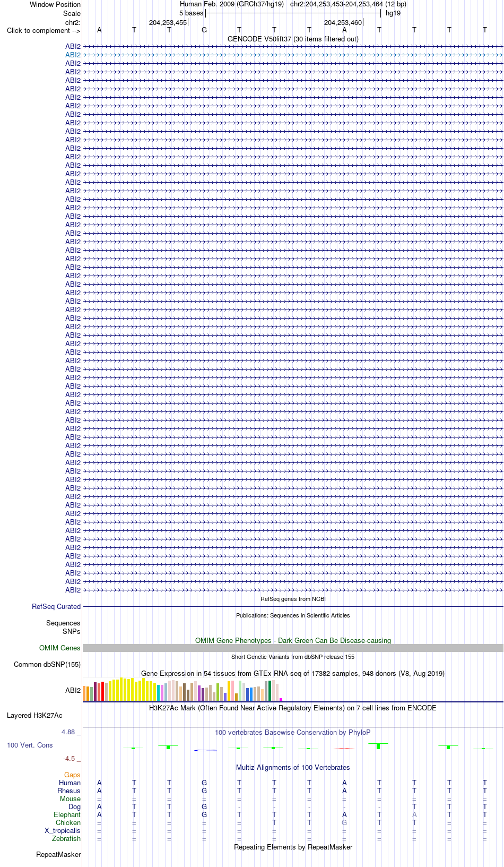Click the '100 Vert. Cons' track label
The width and height of the screenshot is (504, 867).
(x=30, y=745)
